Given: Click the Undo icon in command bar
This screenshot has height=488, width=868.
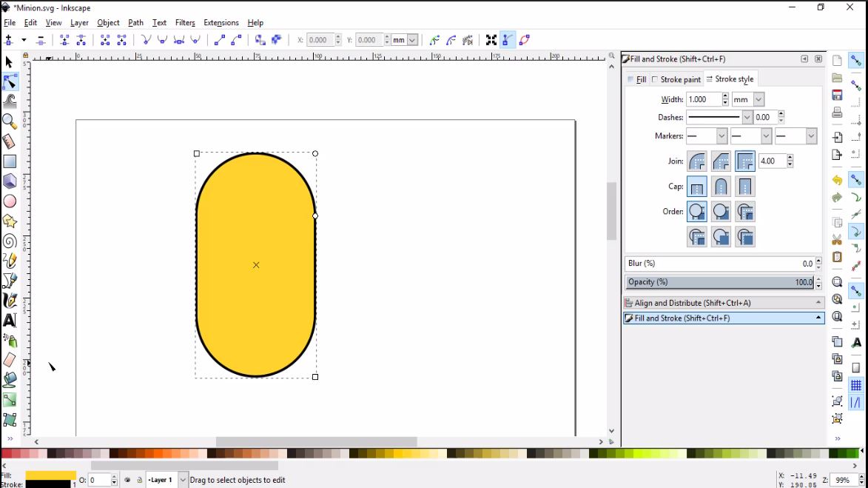Looking at the screenshot, I should 837,180.
